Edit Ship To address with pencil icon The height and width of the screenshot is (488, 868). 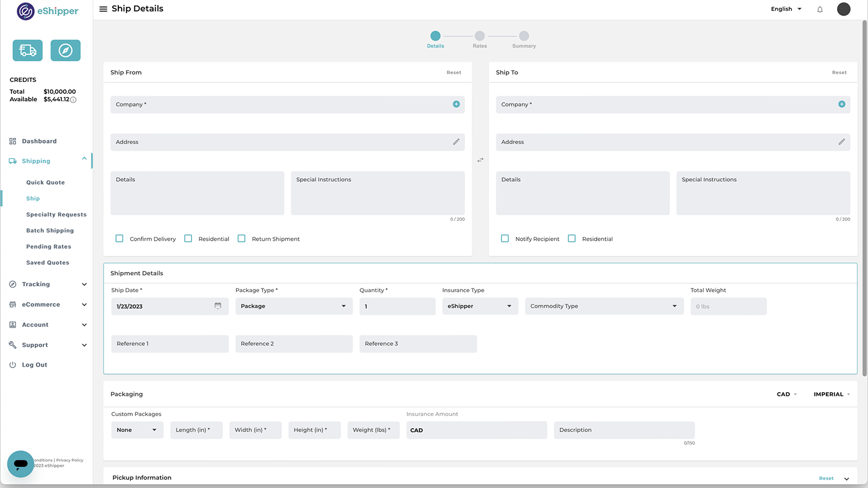[841, 142]
